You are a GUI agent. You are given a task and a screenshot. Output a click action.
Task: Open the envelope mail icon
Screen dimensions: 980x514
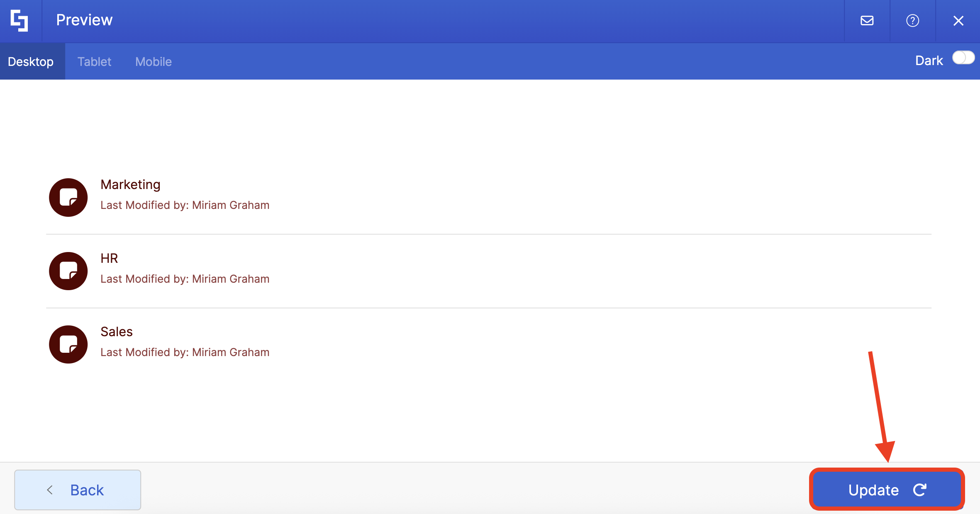click(x=867, y=20)
